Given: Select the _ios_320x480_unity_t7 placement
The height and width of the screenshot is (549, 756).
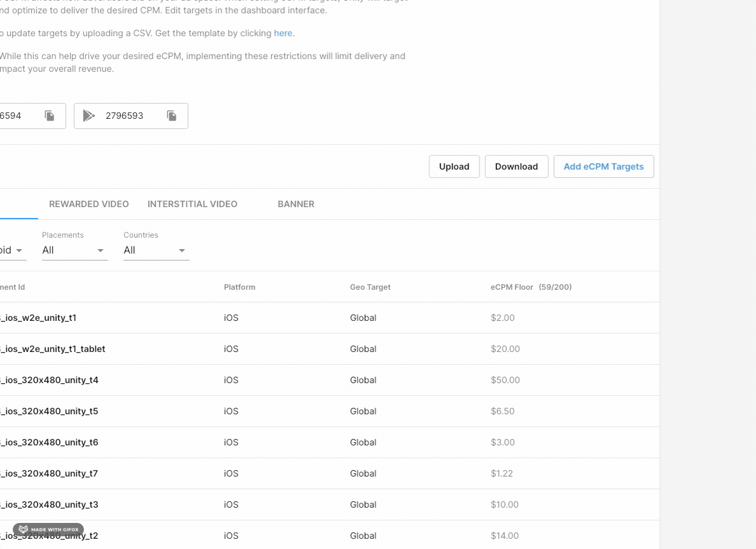Looking at the screenshot, I should (x=49, y=473).
